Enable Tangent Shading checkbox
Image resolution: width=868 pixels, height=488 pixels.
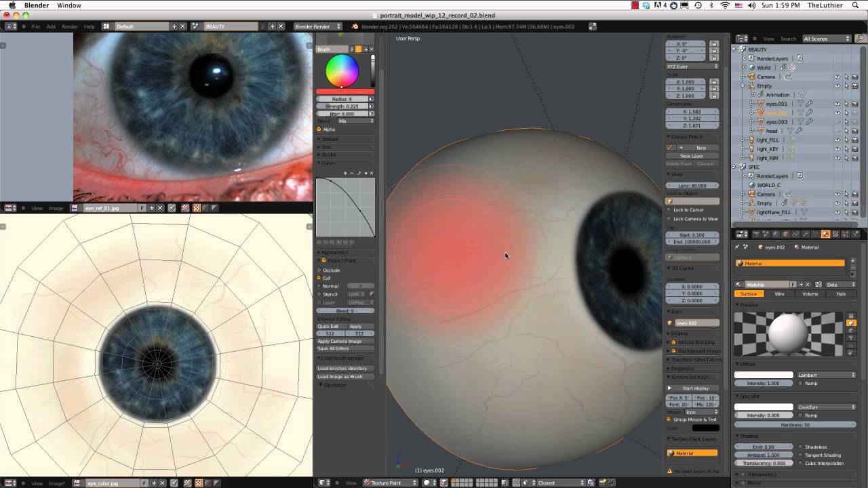[x=801, y=455]
